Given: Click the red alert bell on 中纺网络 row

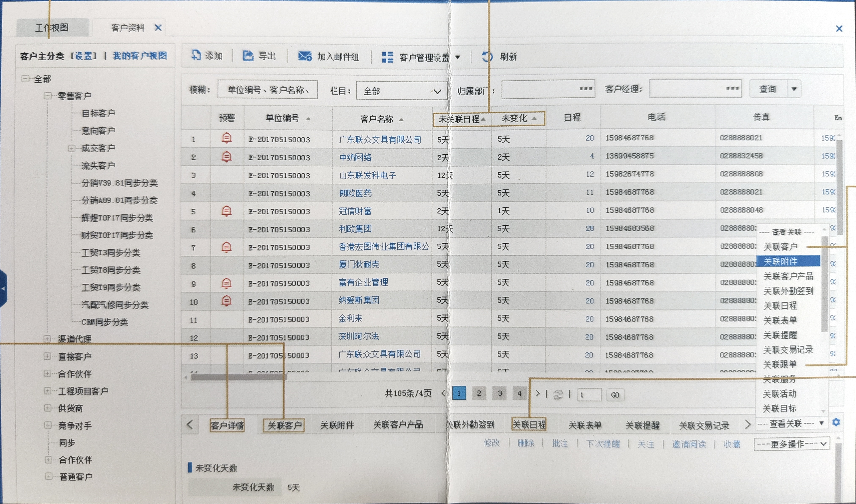Looking at the screenshot, I should 227,157.
